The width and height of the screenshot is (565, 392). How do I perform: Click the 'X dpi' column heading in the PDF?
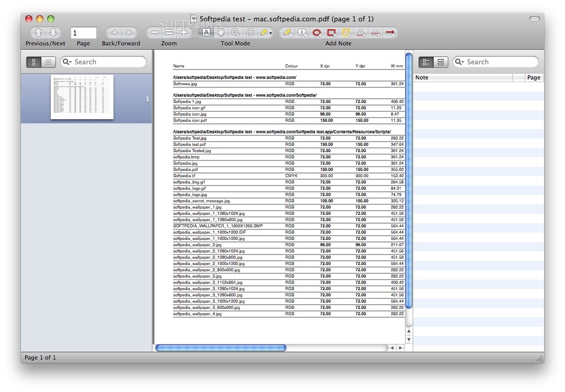tap(325, 66)
